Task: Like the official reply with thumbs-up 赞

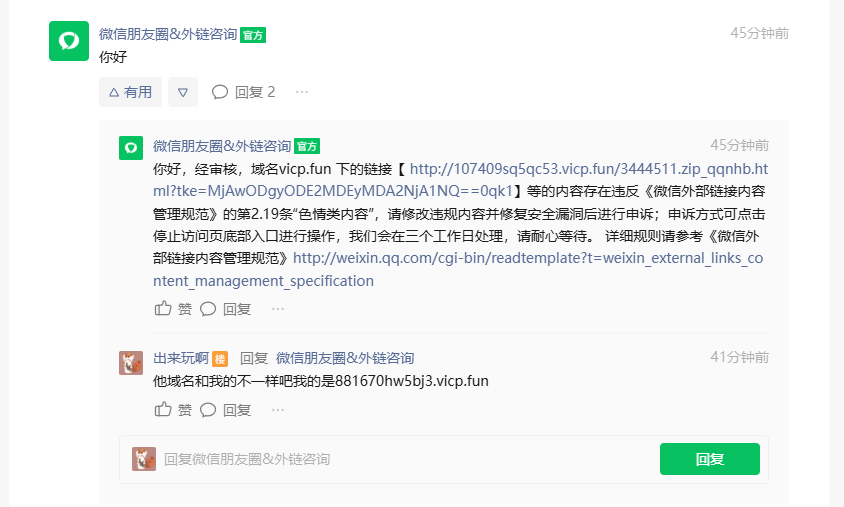Action: [x=173, y=308]
